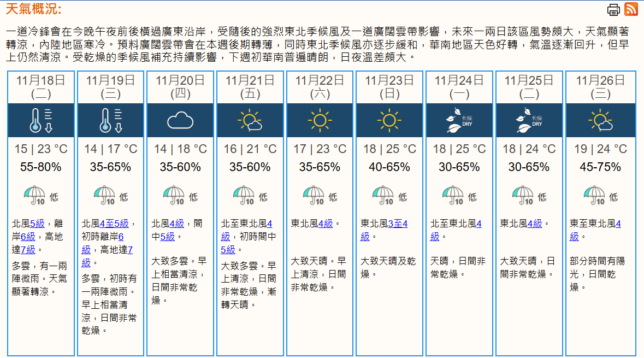The width and height of the screenshot is (644, 358).
Task: Open the 7級 link in Nov 18 forecast
Action: (x=28, y=250)
